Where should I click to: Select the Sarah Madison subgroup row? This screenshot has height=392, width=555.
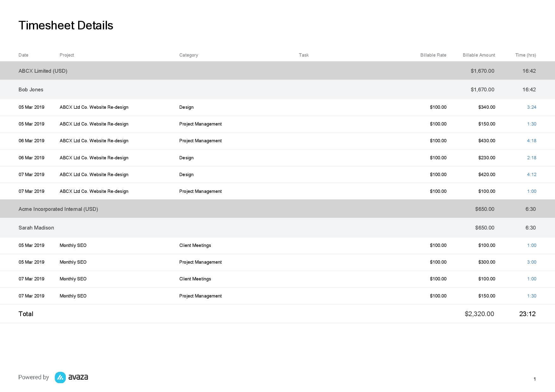[x=277, y=228]
